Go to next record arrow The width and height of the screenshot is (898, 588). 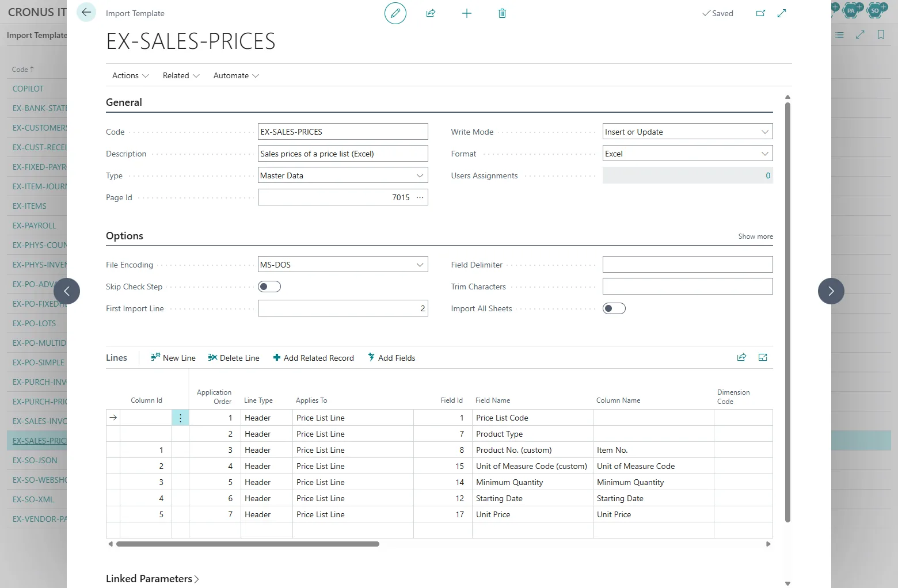(831, 291)
